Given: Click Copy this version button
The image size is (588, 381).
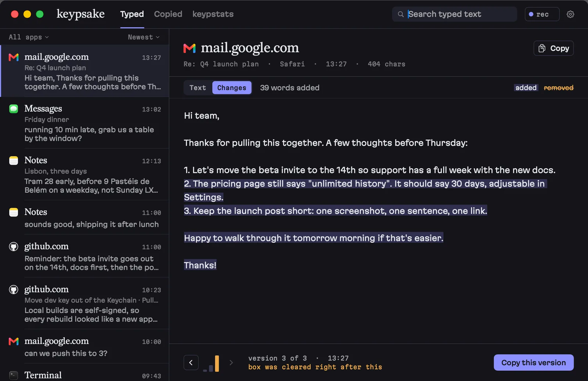Looking at the screenshot, I should coord(534,363).
